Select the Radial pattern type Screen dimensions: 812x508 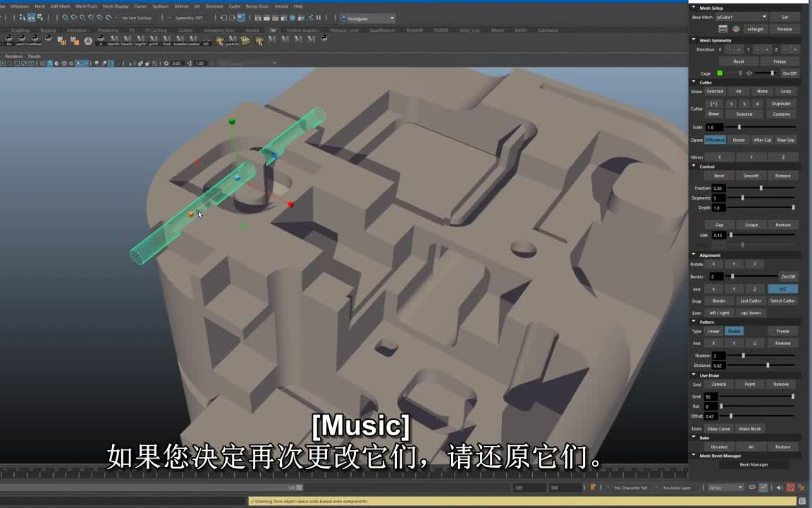735,331
